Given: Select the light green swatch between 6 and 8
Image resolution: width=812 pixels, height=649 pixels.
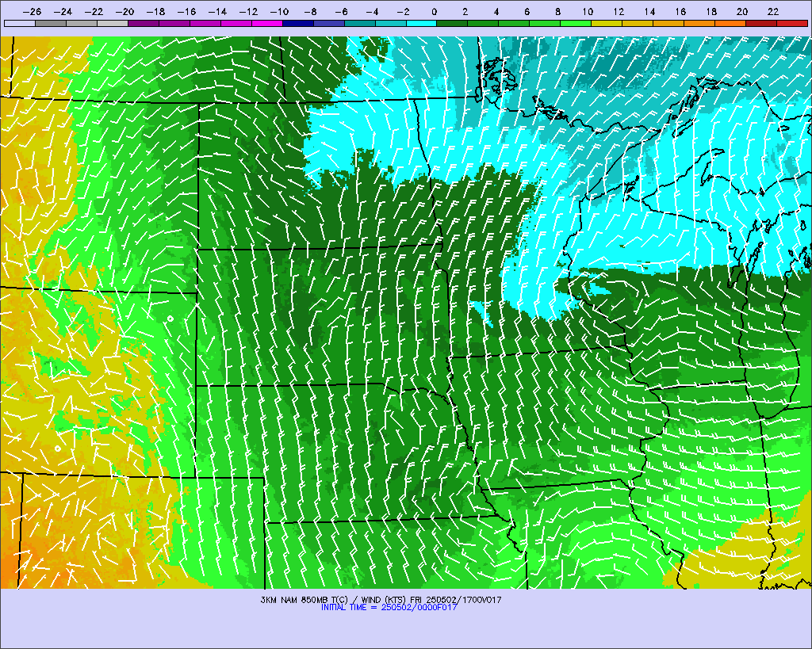Looking at the screenshot, I should pyautogui.click(x=546, y=23).
